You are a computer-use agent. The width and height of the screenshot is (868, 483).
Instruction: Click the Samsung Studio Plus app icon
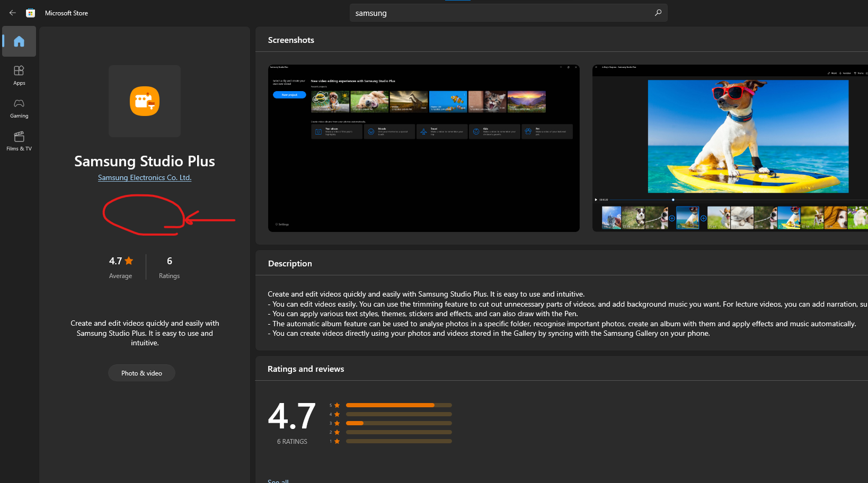(x=145, y=101)
